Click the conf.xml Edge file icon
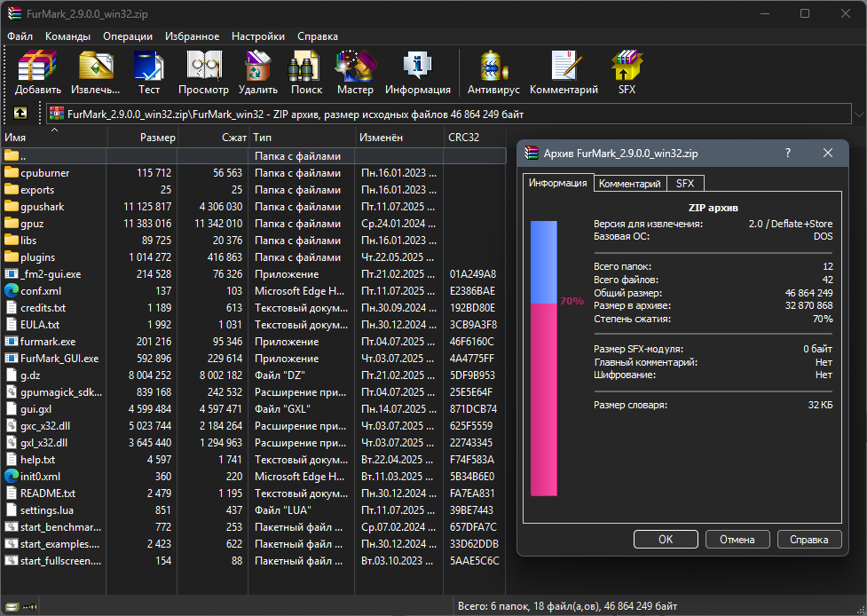The height and width of the screenshot is (616, 867). click(x=11, y=291)
